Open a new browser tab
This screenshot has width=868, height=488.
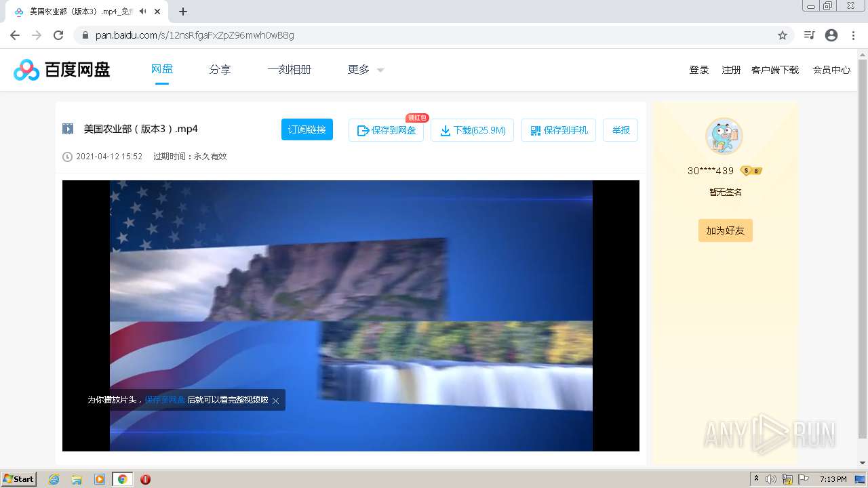183,12
